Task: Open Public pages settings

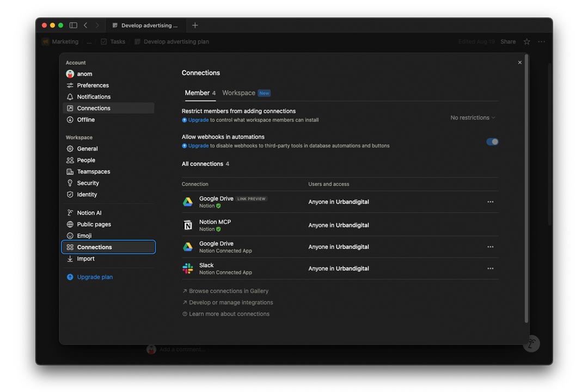Action: tap(108, 224)
